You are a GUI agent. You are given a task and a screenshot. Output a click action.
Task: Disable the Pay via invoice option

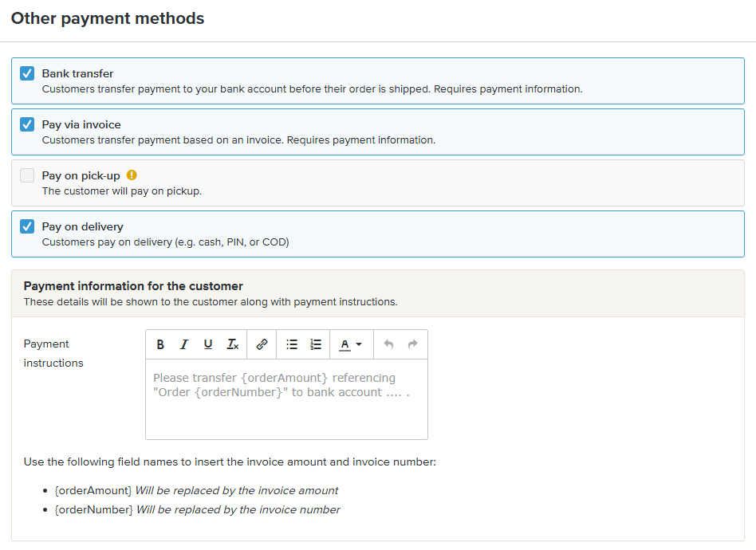(x=27, y=124)
